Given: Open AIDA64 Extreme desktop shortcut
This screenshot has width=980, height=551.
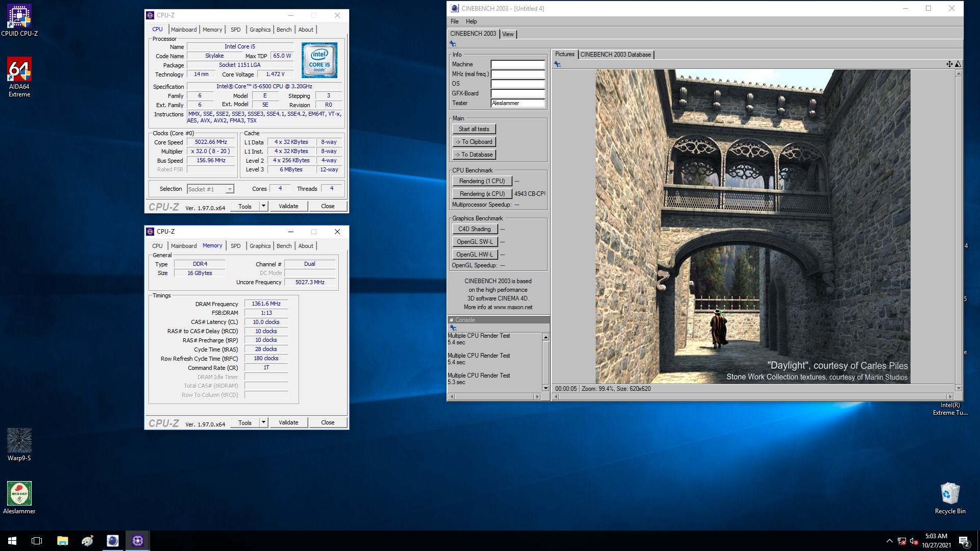Looking at the screenshot, I should coord(19,77).
